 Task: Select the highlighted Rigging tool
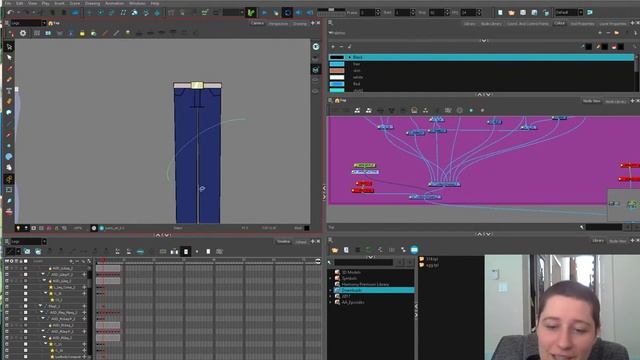pyautogui.click(x=9, y=179)
